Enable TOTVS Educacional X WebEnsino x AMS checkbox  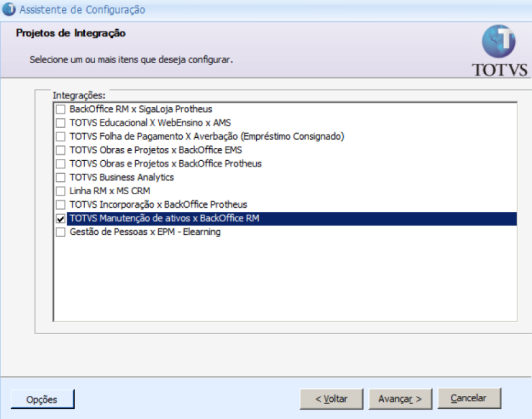[x=60, y=123]
